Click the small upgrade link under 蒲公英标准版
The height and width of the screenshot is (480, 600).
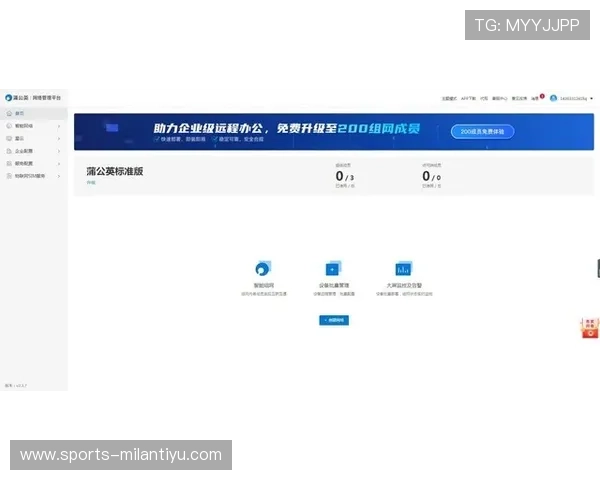click(x=91, y=183)
